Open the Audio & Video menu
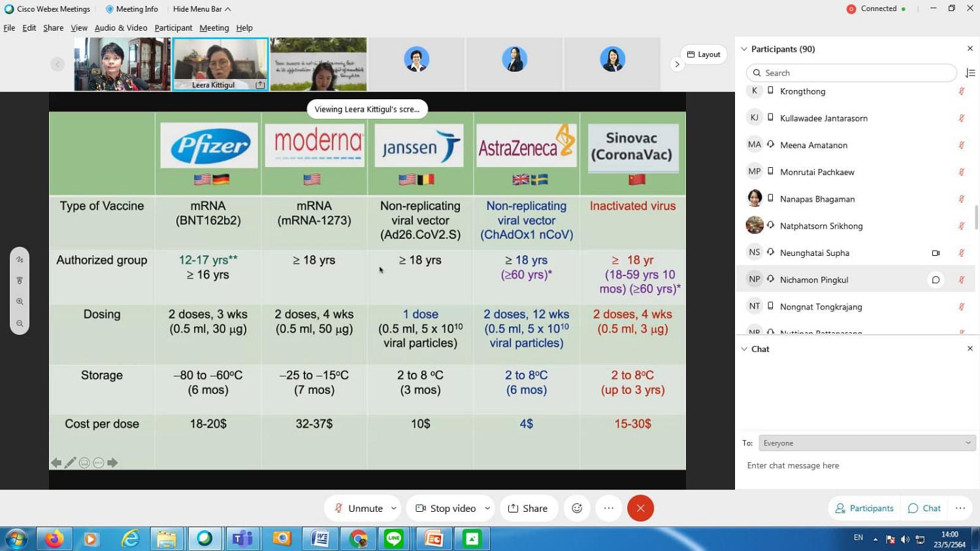The height and width of the screenshot is (551, 980). tap(121, 28)
